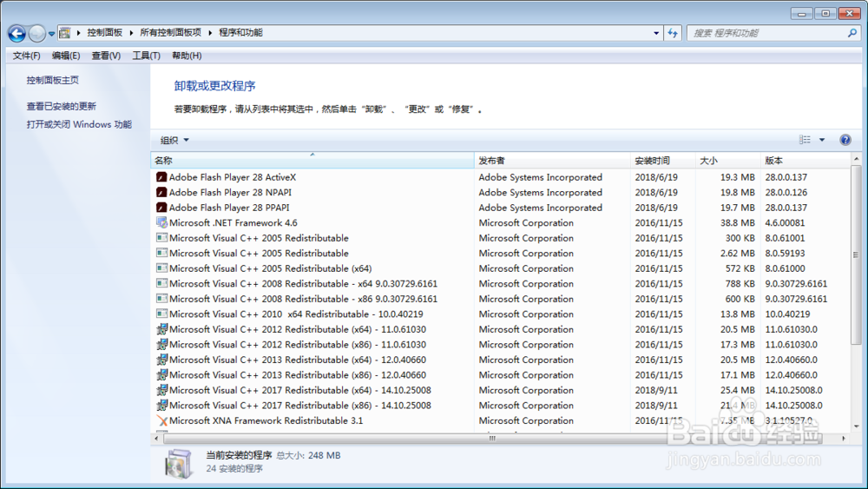Click the change view icon in toolbar

(x=805, y=140)
